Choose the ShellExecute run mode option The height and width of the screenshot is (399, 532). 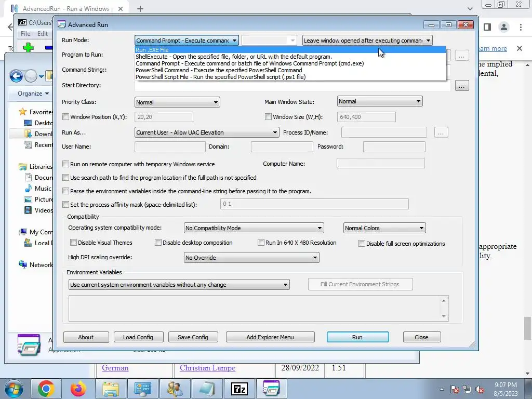290,57
